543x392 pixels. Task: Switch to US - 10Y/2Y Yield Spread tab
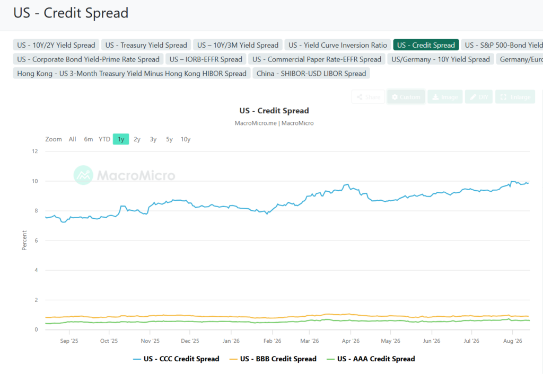56,45
